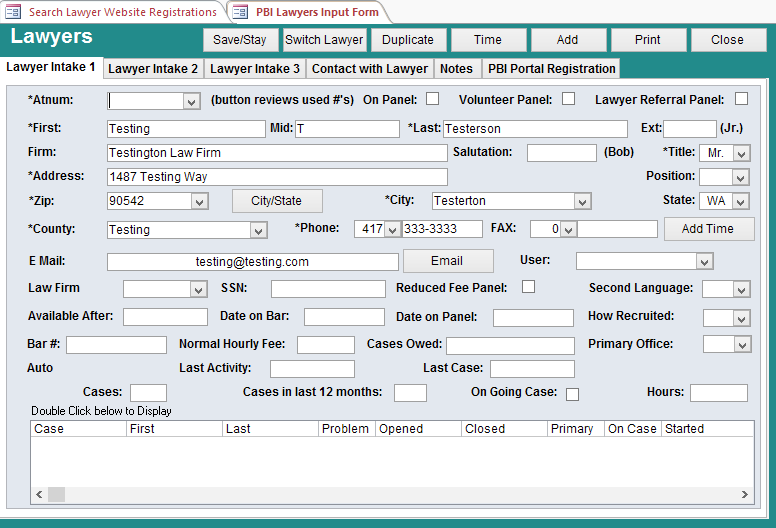This screenshot has height=528, width=776.
Task: Click the Available After date field
Action: tap(165, 317)
